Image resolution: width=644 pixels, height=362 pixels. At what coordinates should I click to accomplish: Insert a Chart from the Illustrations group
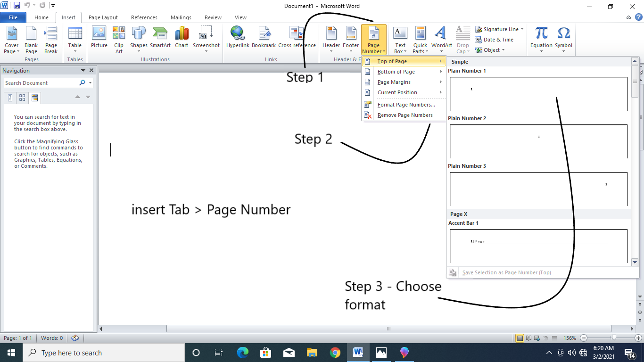tap(182, 38)
